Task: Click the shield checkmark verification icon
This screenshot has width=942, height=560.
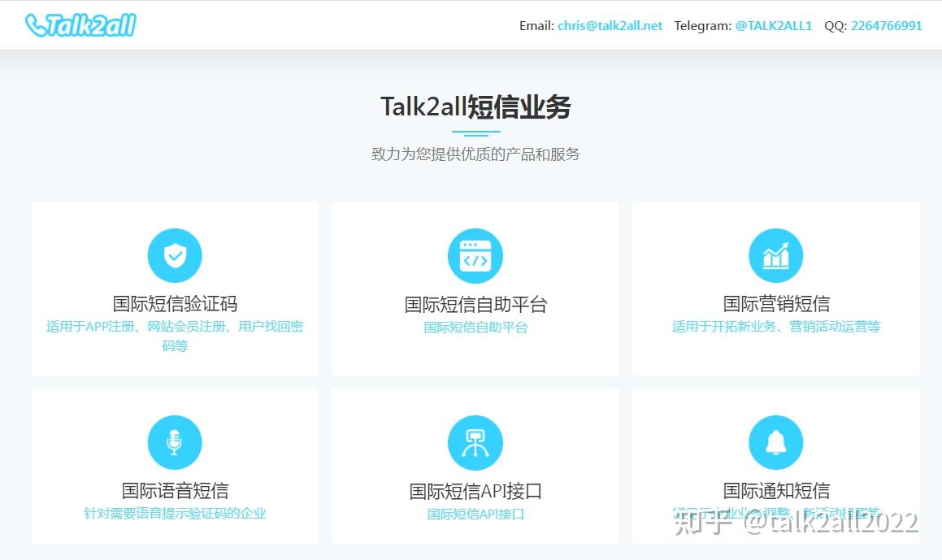Action: point(175,256)
